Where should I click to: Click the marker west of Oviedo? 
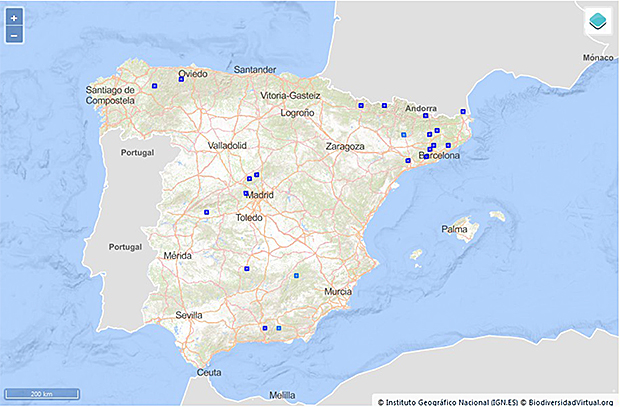click(155, 87)
